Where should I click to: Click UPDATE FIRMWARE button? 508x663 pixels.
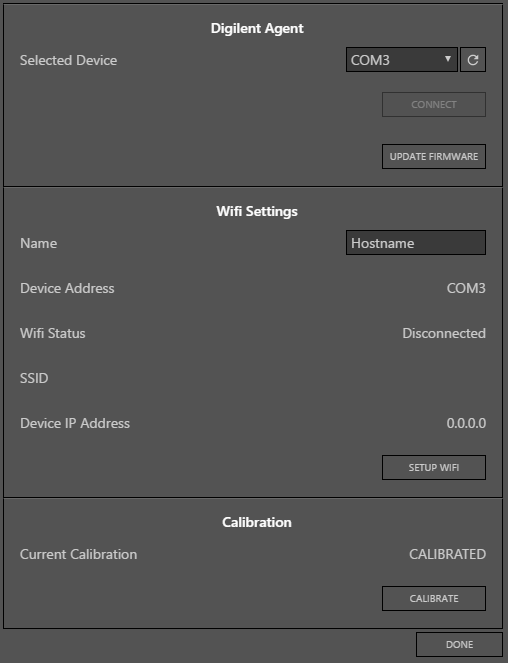(434, 156)
